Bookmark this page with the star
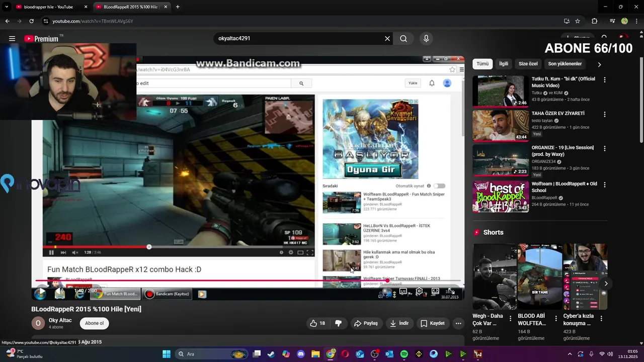The width and height of the screenshot is (644, 362). point(578,21)
